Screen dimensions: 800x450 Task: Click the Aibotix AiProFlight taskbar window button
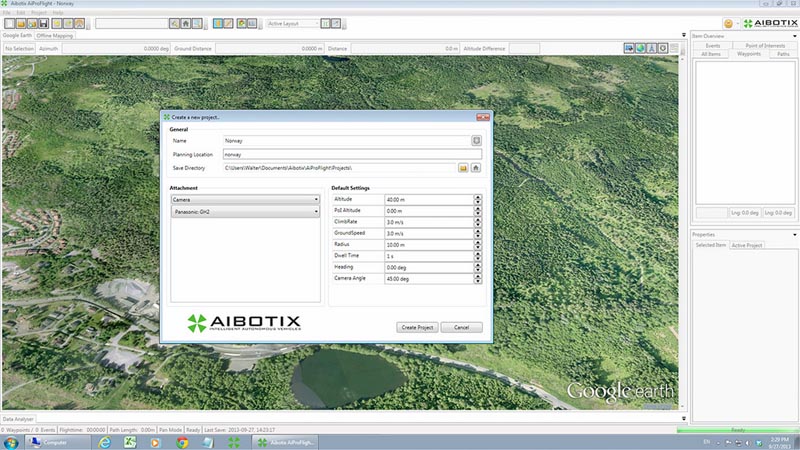coord(285,442)
